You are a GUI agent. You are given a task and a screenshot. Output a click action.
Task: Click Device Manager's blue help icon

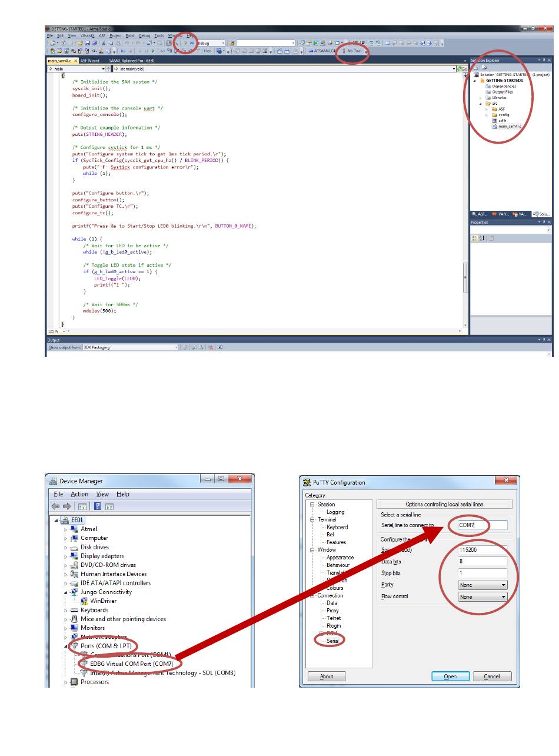(x=98, y=506)
